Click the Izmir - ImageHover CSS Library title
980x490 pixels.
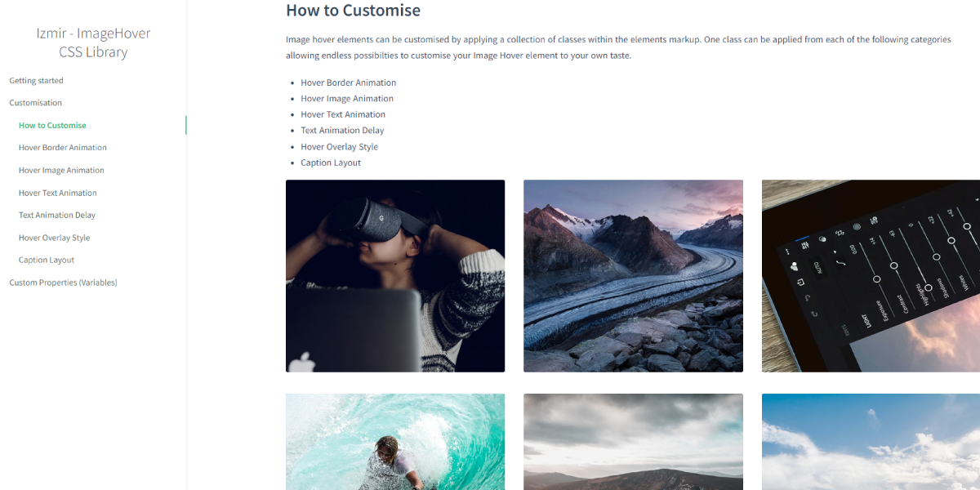tap(93, 42)
